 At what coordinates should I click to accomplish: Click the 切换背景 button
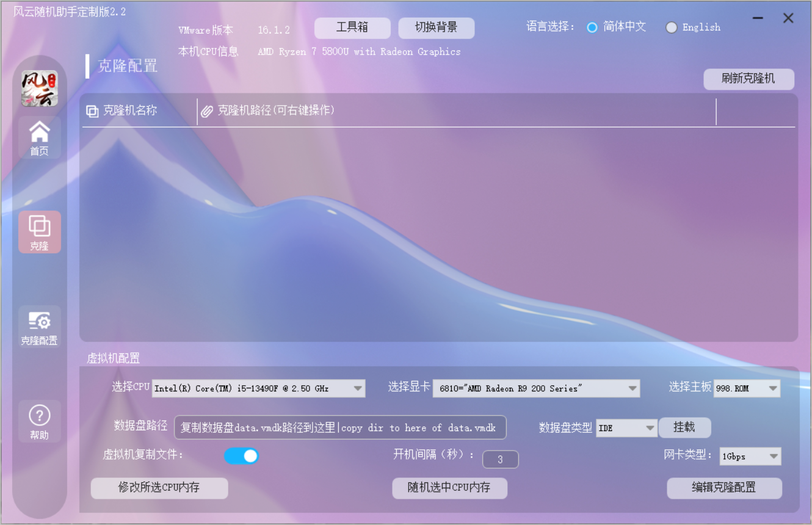click(436, 27)
